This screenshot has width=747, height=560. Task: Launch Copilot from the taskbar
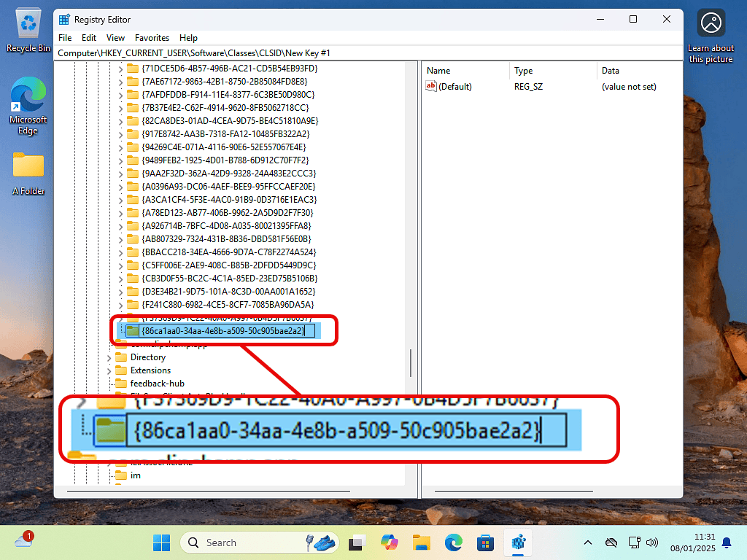389,542
